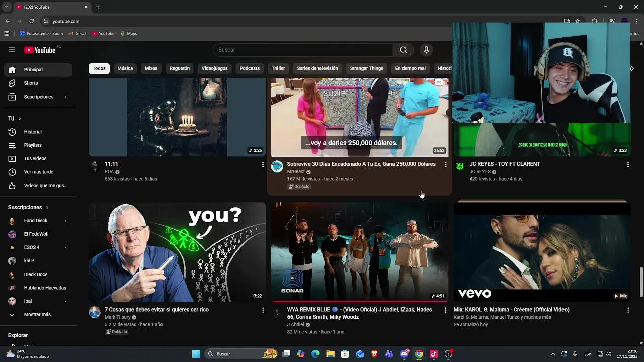Open ESOS 4 channel subscription

[x=39, y=247]
